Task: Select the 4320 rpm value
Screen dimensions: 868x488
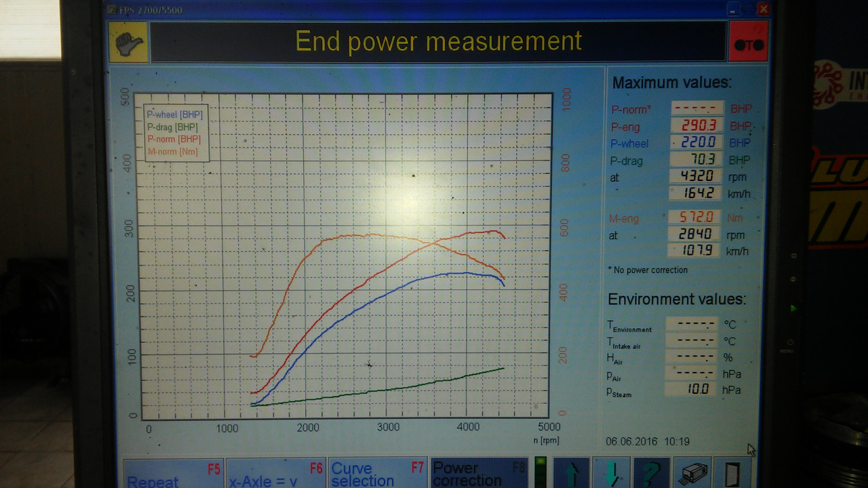Action: (x=696, y=176)
